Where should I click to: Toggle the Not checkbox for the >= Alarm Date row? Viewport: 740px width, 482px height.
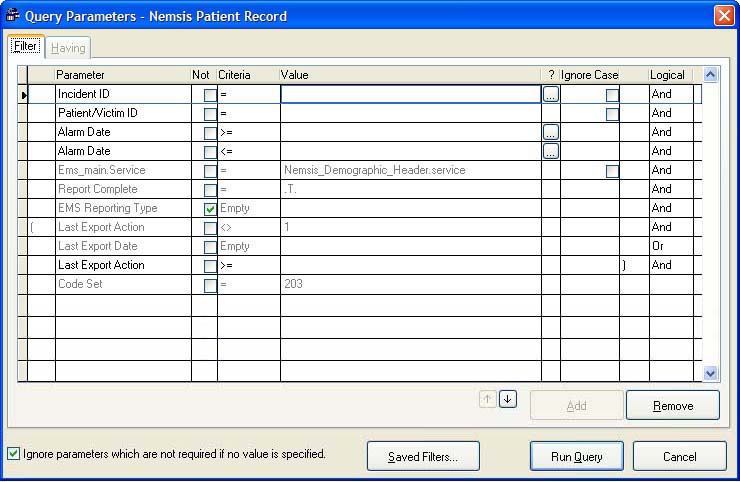(x=210, y=133)
